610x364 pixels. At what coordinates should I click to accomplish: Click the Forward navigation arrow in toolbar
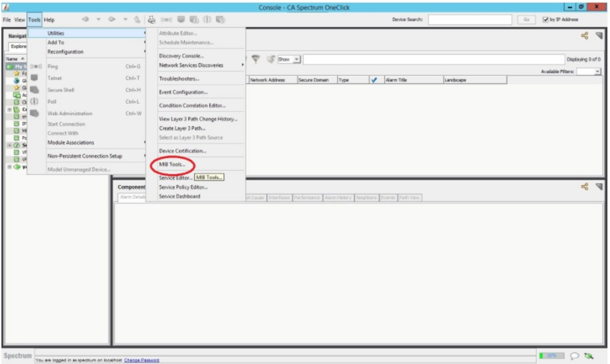pyautogui.click(x=111, y=19)
